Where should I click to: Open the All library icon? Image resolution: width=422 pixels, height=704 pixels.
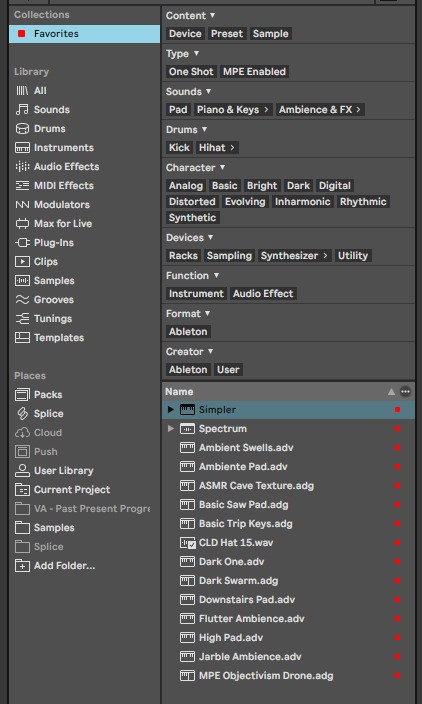tap(22, 91)
